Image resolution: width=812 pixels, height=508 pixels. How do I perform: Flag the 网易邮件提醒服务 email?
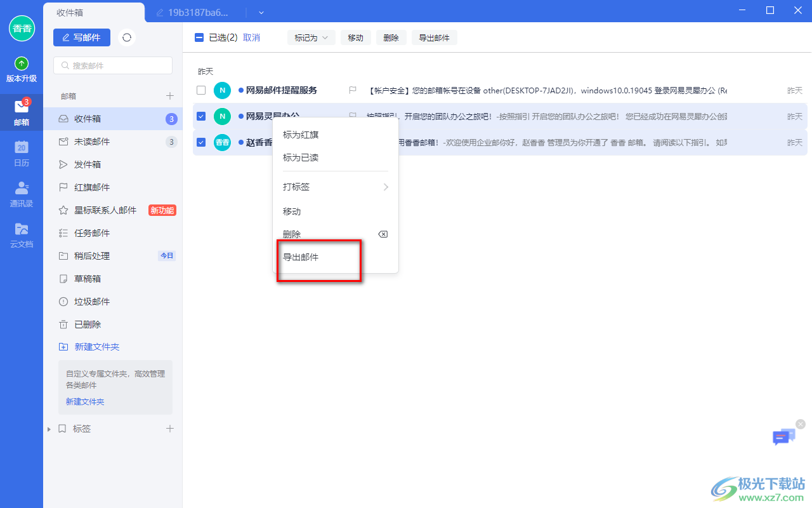click(353, 91)
